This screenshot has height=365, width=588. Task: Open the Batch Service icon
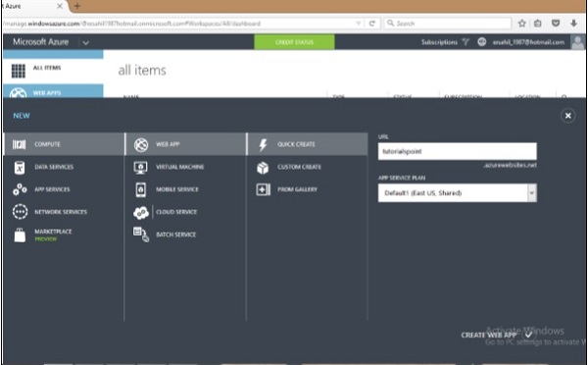pyautogui.click(x=141, y=235)
